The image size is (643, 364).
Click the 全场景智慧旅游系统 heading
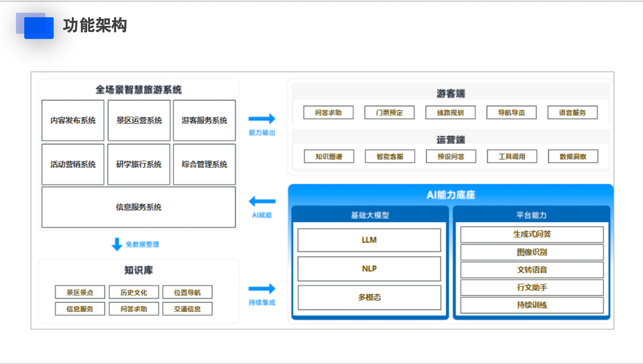coord(139,90)
